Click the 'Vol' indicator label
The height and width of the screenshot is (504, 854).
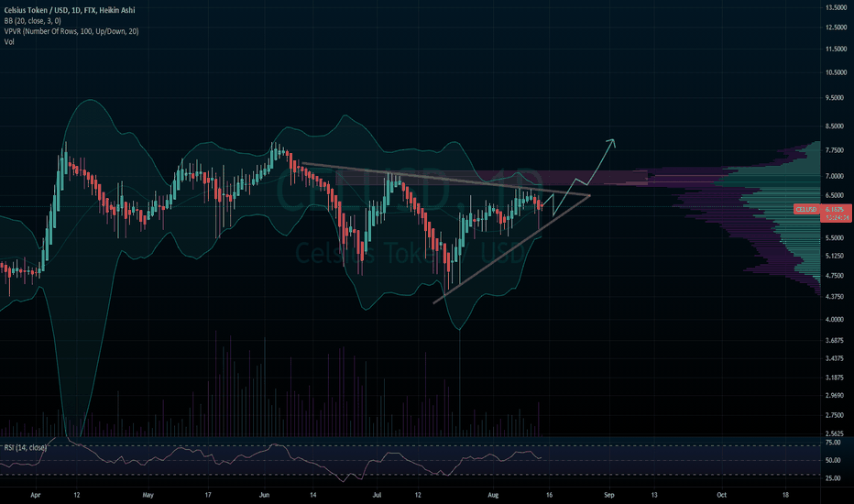(x=9, y=41)
